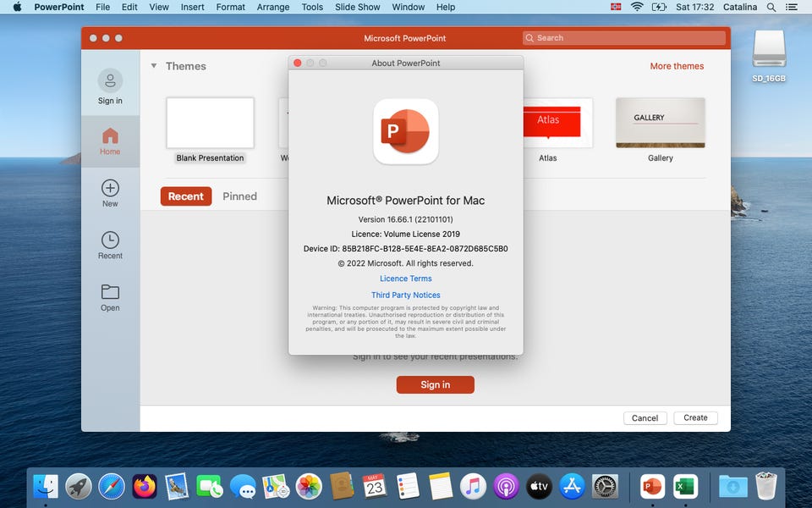Open the Licence Terms link
Screen dimensions: 812x508
pos(405,279)
